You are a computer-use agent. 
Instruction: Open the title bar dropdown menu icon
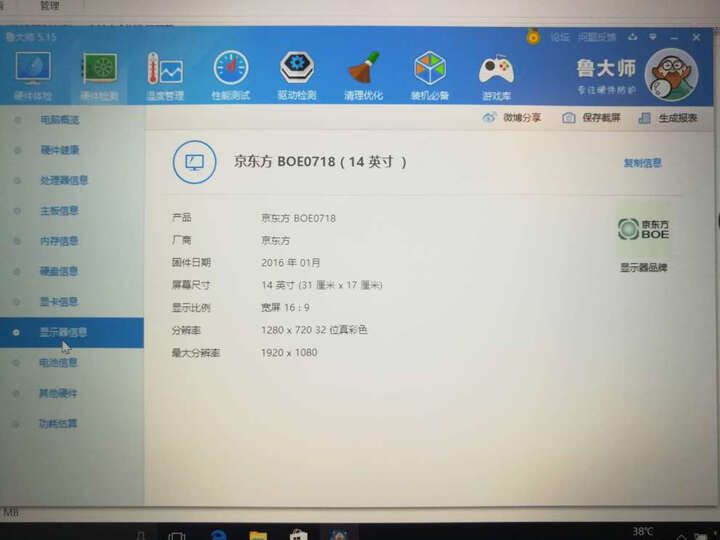(x=652, y=37)
